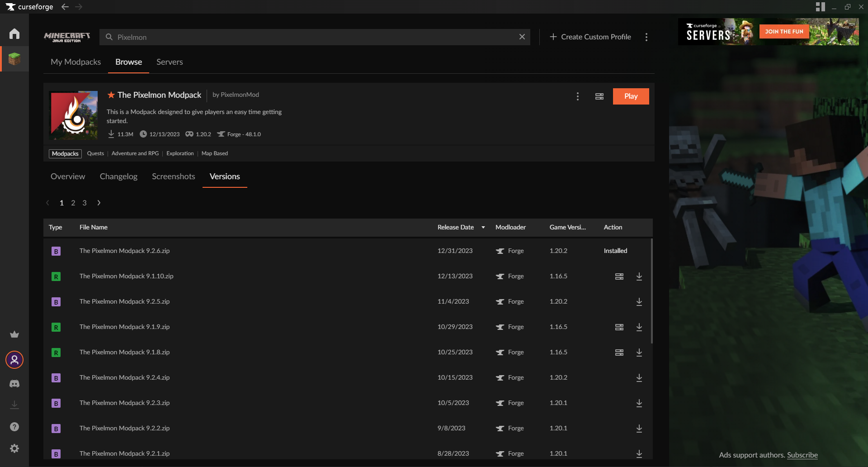Toggle favorite star on The Pixelmon Modpack

point(111,95)
